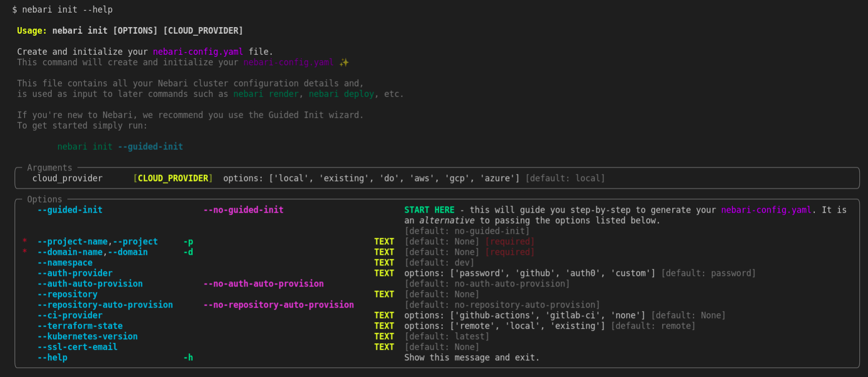Click the "[default: local]" value
The width and height of the screenshot is (868, 377).
(565, 178)
